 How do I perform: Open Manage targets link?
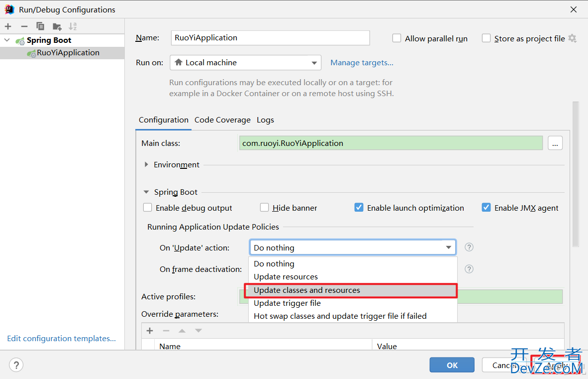pyautogui.click(x=362, y=63)
